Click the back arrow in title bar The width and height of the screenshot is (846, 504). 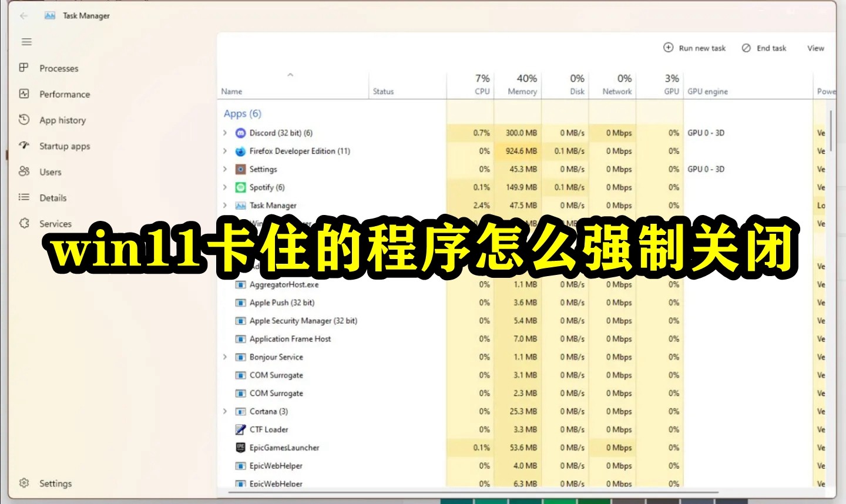click(x=24, y=16)
